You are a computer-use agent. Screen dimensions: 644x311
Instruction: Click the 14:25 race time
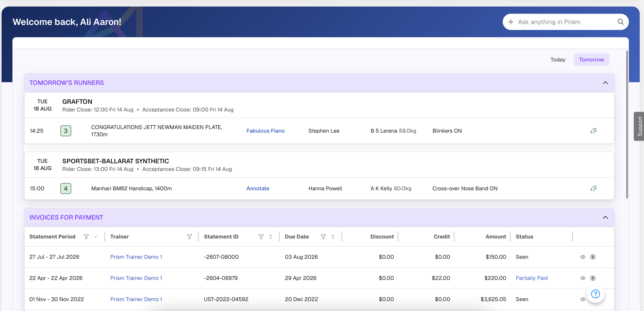pos(37,131)
